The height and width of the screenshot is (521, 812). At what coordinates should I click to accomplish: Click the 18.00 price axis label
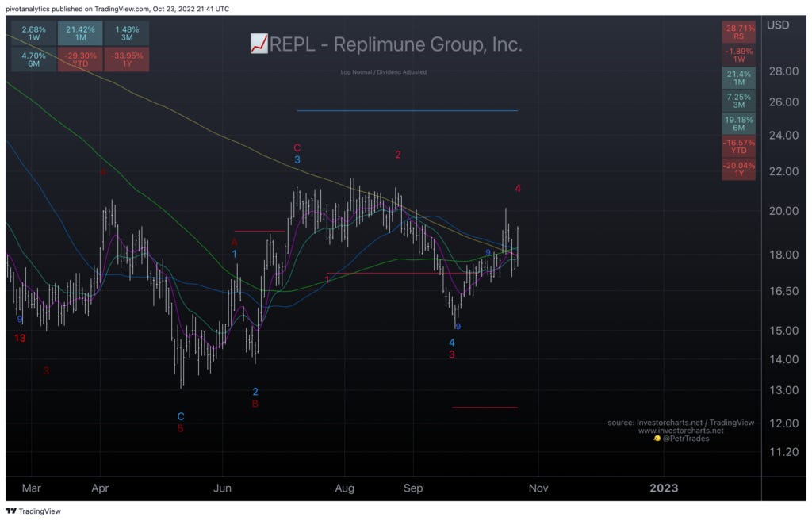pyautogui.click(x=783, y=255)
